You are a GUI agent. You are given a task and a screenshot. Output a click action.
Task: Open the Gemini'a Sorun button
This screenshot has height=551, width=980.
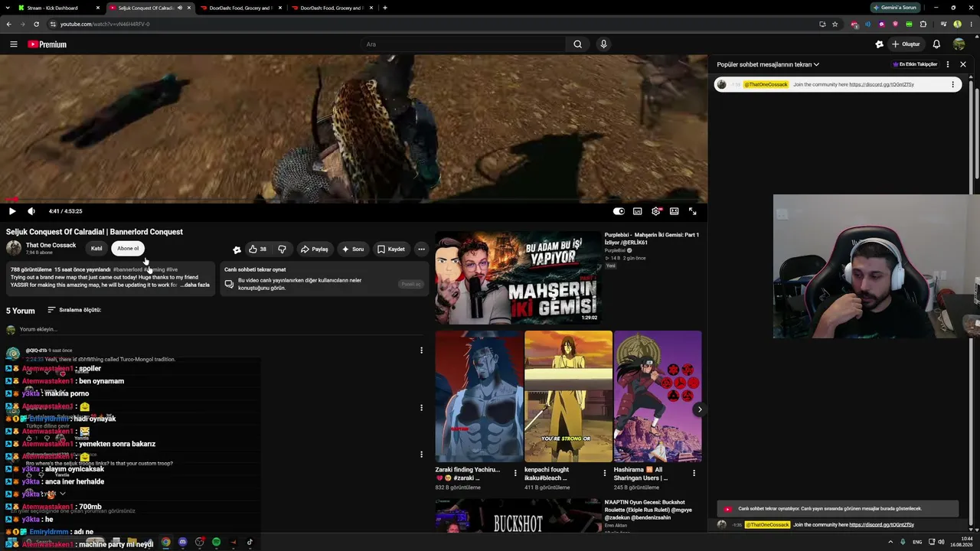coord(894,8)
